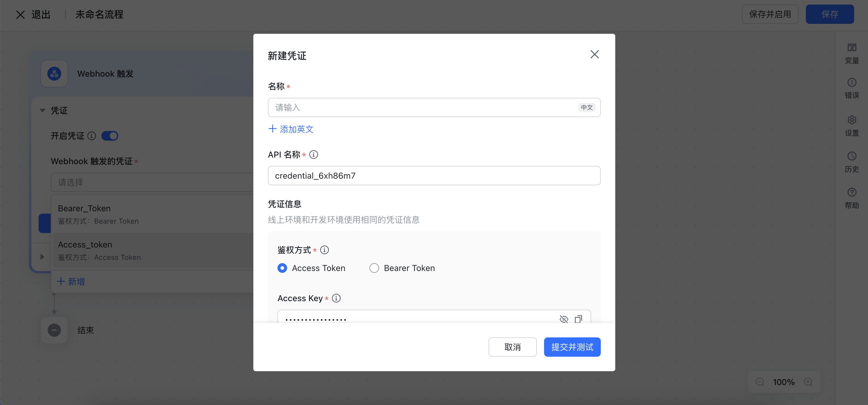Click the 100% zoom level text
Viewport: 868px width, 405px height.
(784, 382)
